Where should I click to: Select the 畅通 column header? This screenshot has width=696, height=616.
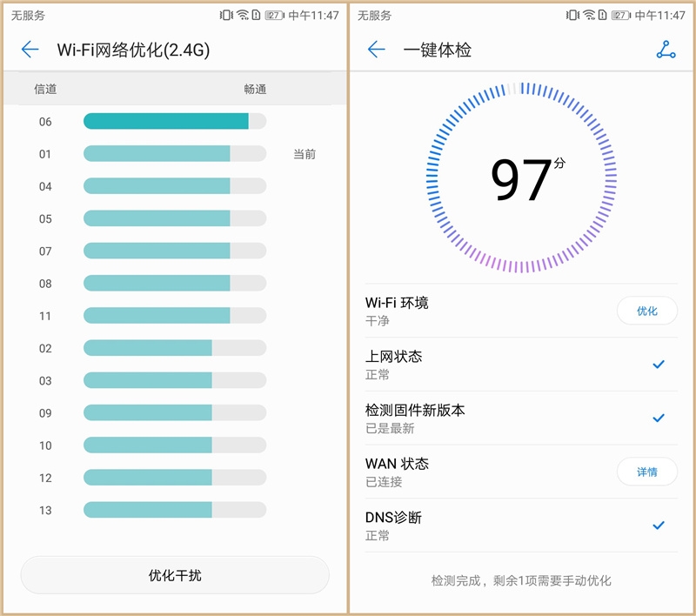tap(255, 88)
